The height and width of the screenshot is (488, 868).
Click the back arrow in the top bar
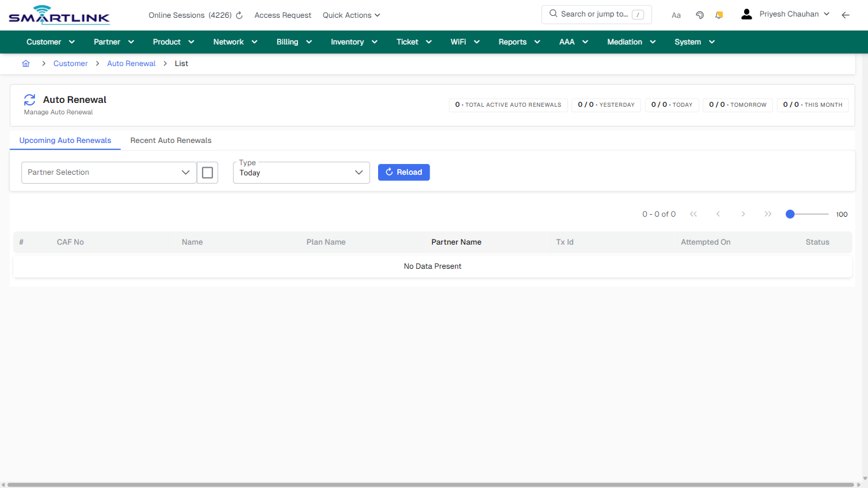[846, 15]
